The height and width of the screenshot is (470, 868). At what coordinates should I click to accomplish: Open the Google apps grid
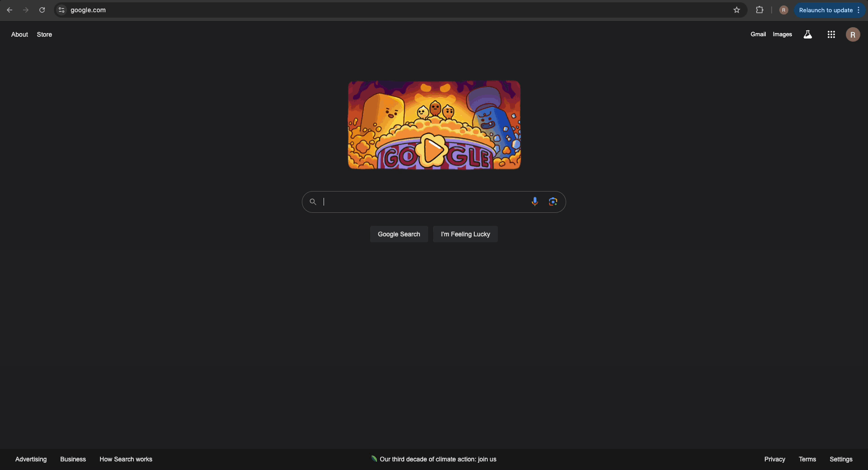click(x=831, y=34)
